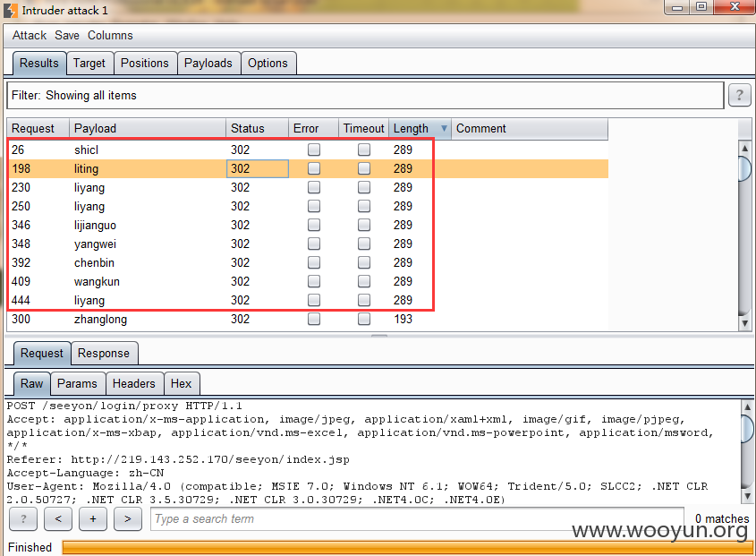The width and height of the screenshot is (756, 556).
Task: Toggle Error checkbox for request 346
Action: click(x=314, y=225)
